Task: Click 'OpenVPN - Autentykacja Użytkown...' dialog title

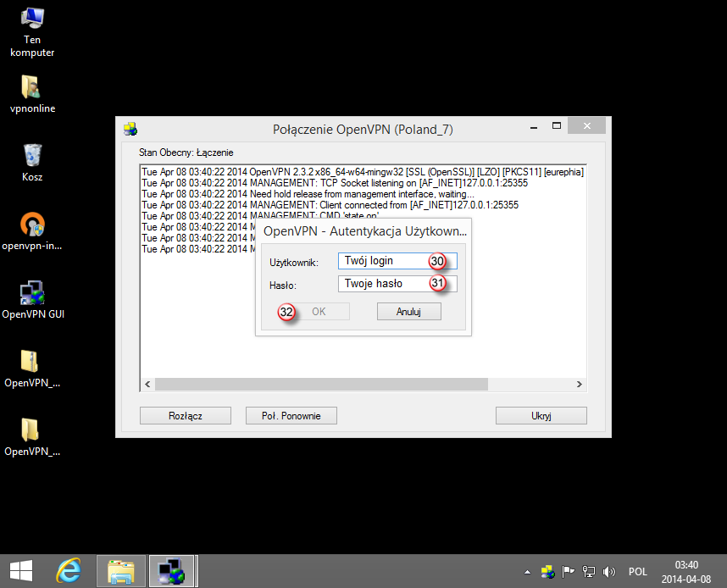Action: point(365,231)
